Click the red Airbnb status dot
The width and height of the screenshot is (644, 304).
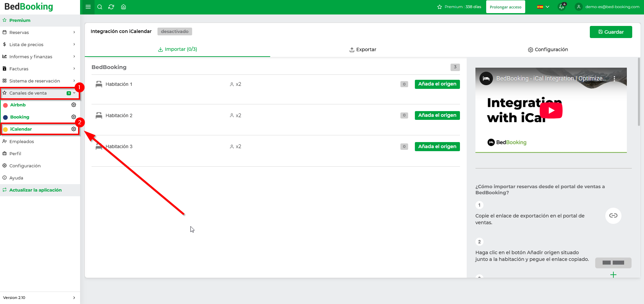click(x=5, y=105)
